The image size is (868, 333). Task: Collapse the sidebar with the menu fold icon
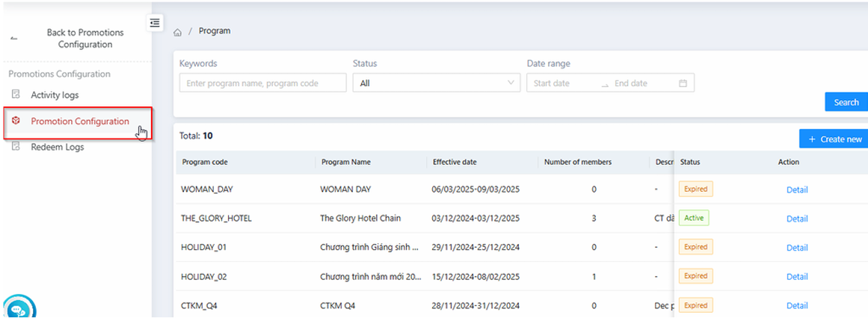click(155, 22)
